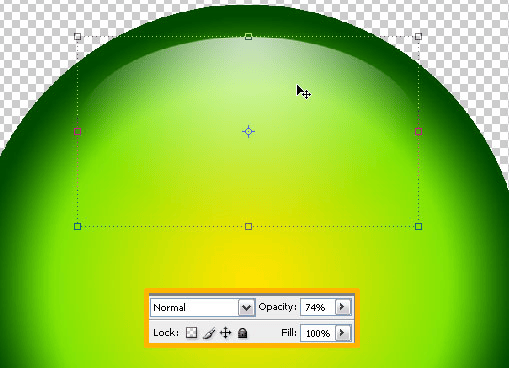Viewport: 509px width, 368px height.
Task: Toggle lock position move icon
Action: [x=226, y=333]
